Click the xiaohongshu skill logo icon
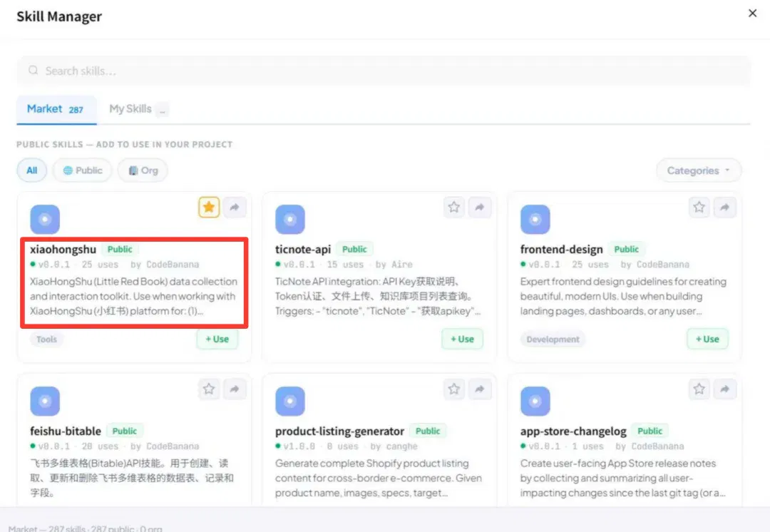The width and height of the screenshot is (770, 532). (x=45, y=219)
